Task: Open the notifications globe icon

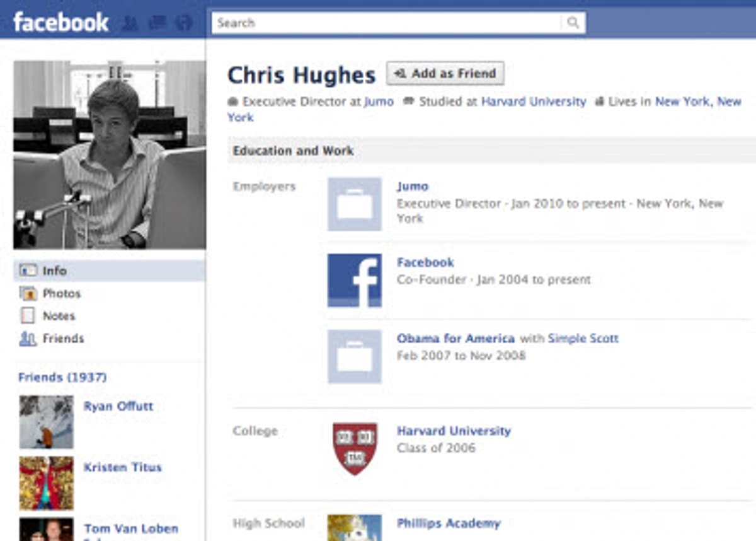Action: click(183, 23)
